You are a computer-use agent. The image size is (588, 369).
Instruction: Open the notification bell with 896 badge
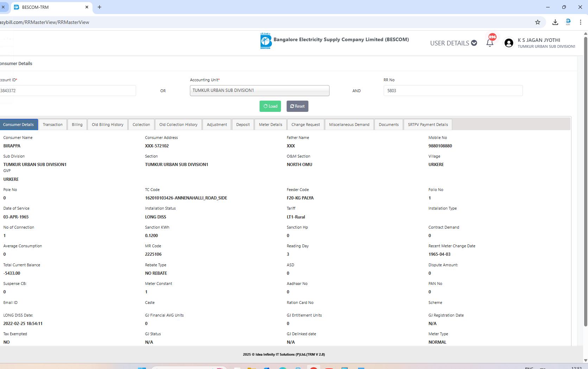490,43
